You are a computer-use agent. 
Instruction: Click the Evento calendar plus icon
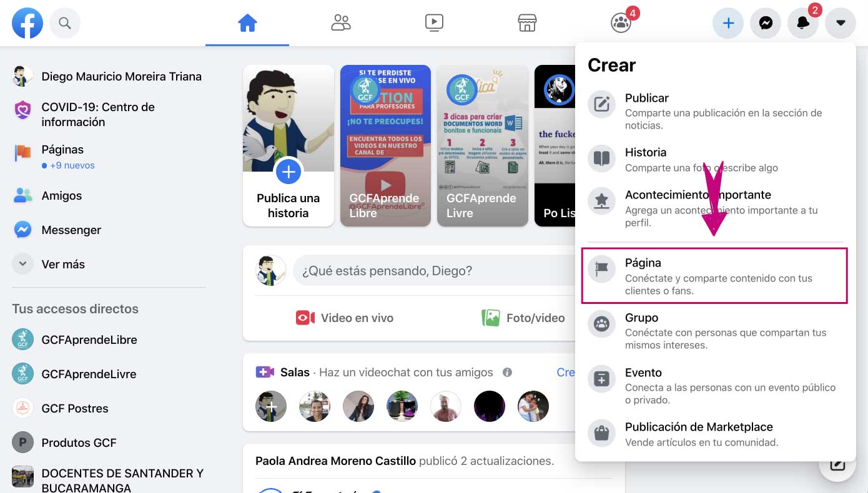pos(602,379)
